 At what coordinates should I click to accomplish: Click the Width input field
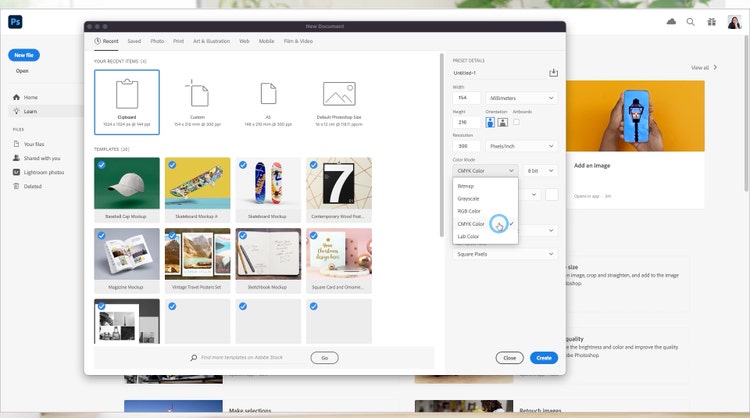[x=467, y=98]
